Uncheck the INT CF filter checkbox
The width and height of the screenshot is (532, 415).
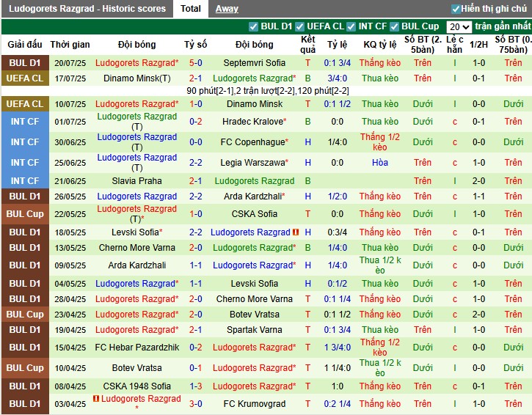point(351,26)
